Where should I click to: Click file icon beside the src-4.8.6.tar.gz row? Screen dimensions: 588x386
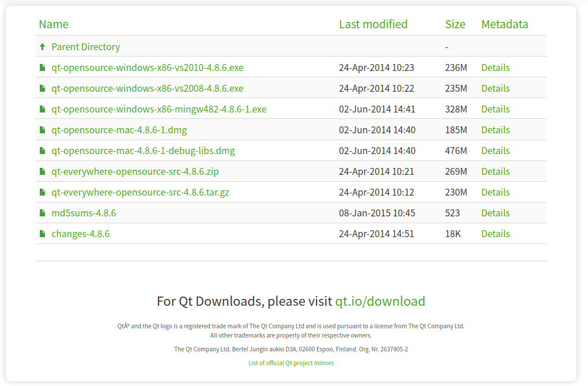[x=43, y=192]
